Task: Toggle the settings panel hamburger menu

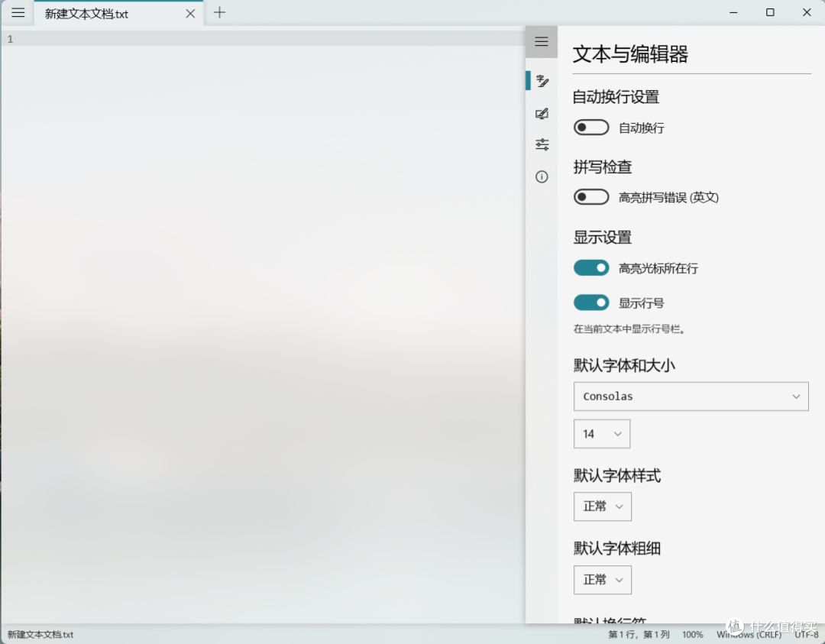Action: point(542,41)
